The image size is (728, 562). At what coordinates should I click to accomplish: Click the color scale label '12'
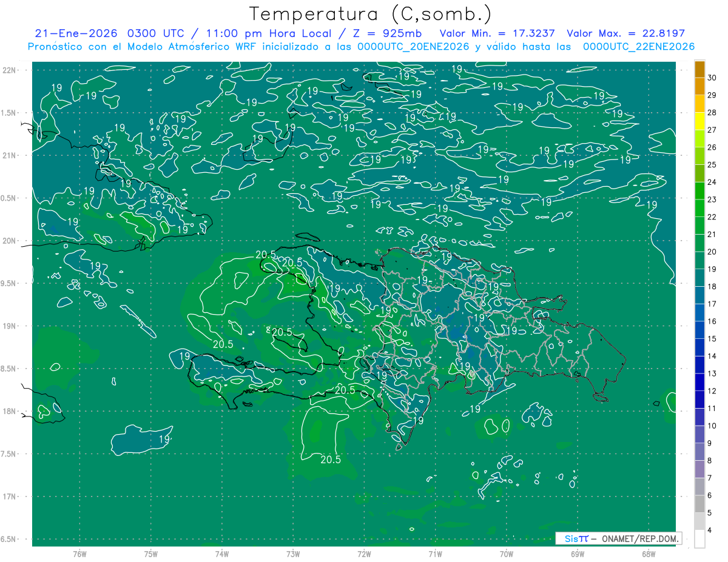point(712,391)
